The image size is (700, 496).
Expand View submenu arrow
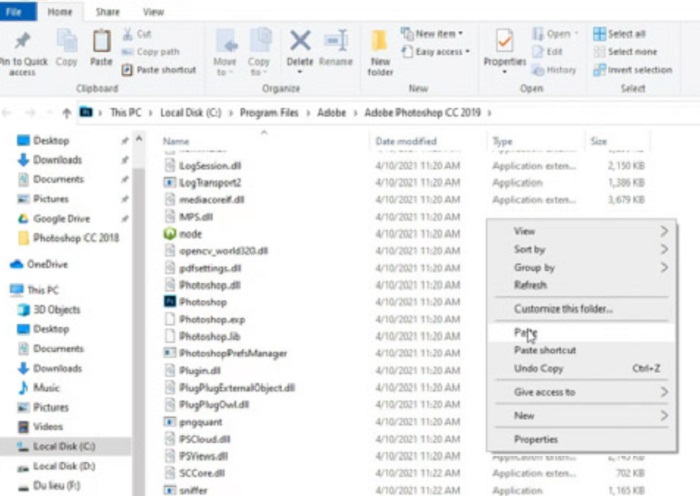click(664, 231)
